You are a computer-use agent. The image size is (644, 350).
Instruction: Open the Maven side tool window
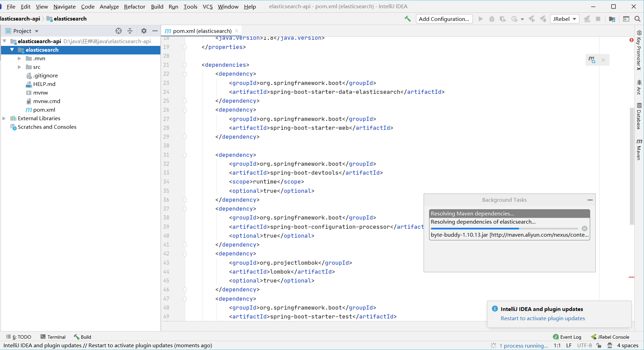pos(639,150)
